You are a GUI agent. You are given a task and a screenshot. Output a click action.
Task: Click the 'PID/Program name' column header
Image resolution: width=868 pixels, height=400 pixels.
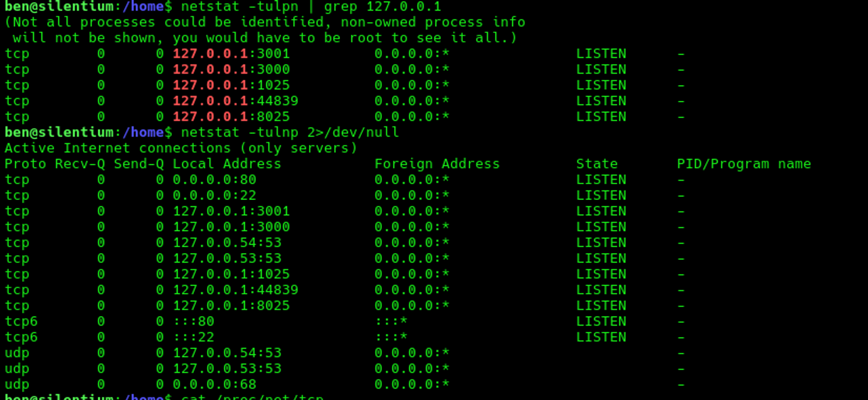(744, 164)
